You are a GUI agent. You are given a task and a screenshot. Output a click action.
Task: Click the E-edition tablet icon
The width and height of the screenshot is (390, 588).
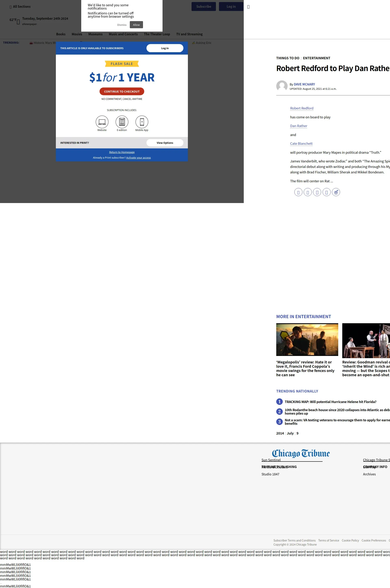coord(122,122)
